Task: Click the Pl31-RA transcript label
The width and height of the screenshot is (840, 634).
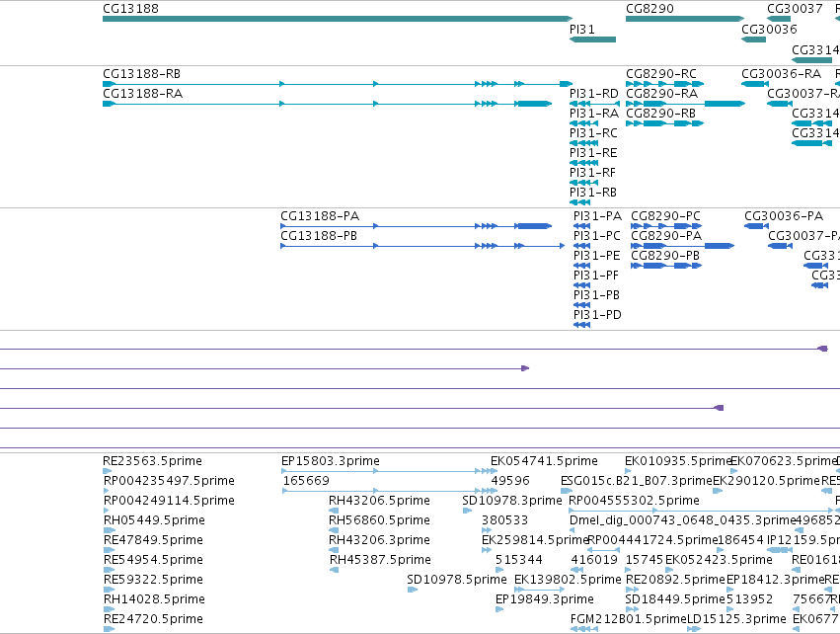Action: pyautogui.click(x=594, y=114)
